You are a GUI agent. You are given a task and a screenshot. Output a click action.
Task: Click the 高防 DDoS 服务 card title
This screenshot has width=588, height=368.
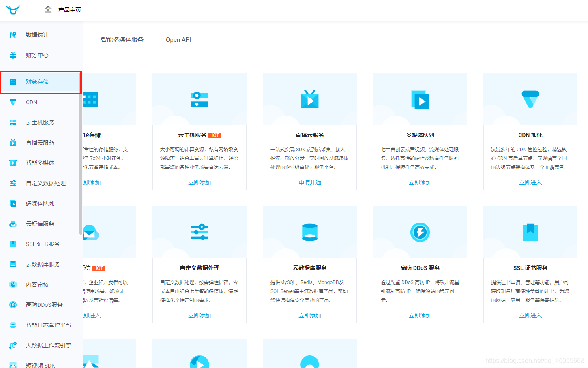420,268
